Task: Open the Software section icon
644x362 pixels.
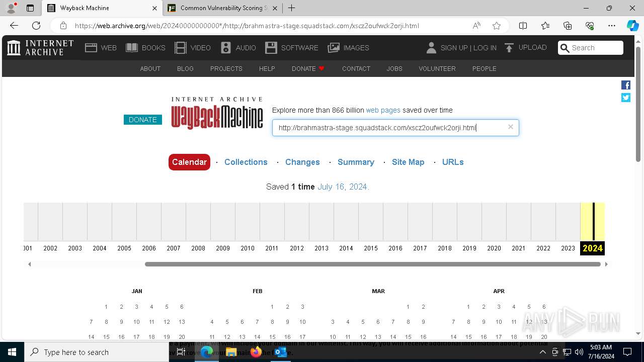Action: tap(271, 48)
